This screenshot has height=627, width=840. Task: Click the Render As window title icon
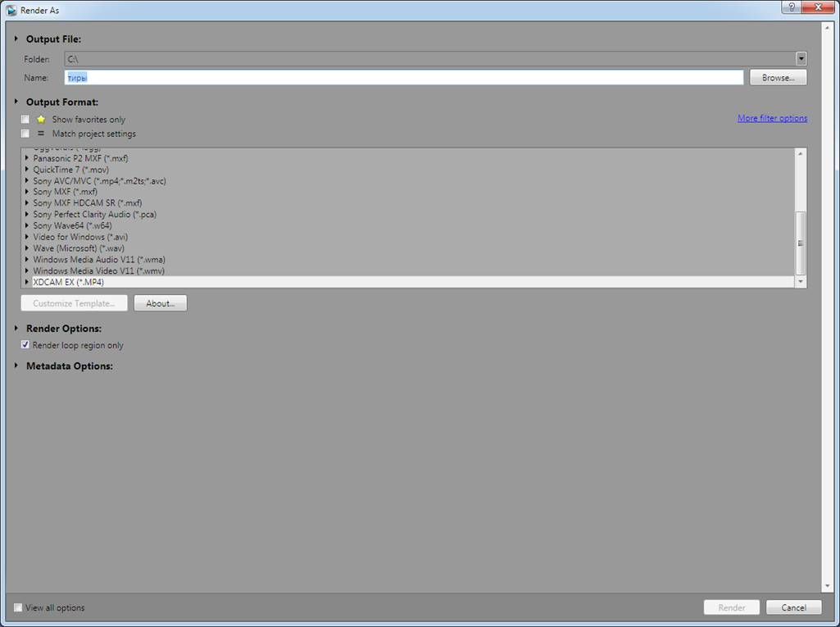pos(11,10)
